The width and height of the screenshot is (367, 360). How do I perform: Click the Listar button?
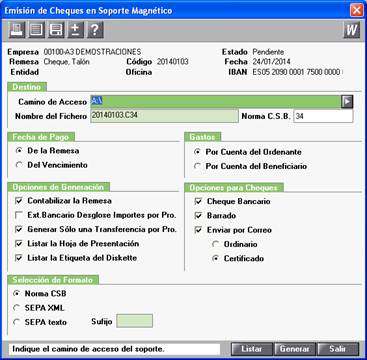pyautogui.click(x=252, y=349)
